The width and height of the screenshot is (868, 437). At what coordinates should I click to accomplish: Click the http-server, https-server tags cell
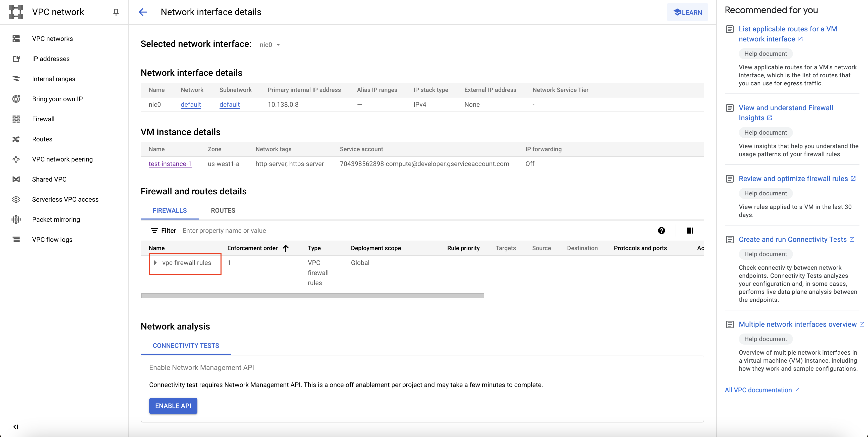pos(289,164)
